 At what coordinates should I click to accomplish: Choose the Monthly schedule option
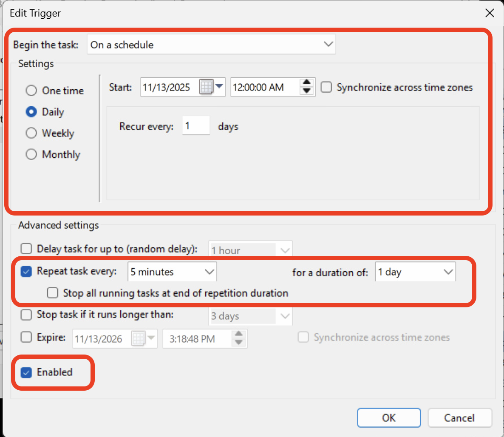(x=31, y=154)
